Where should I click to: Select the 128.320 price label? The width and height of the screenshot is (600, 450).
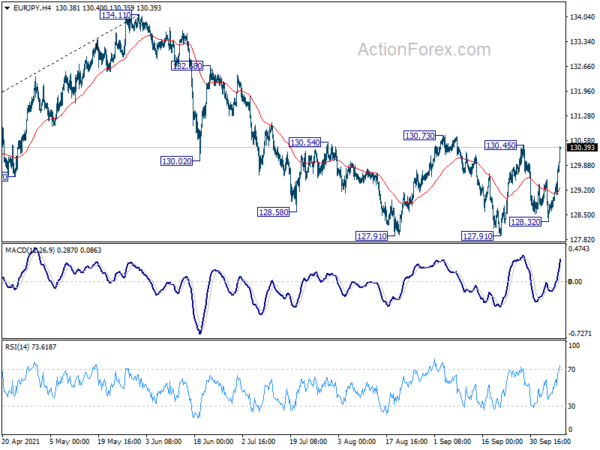pos(526,222)
